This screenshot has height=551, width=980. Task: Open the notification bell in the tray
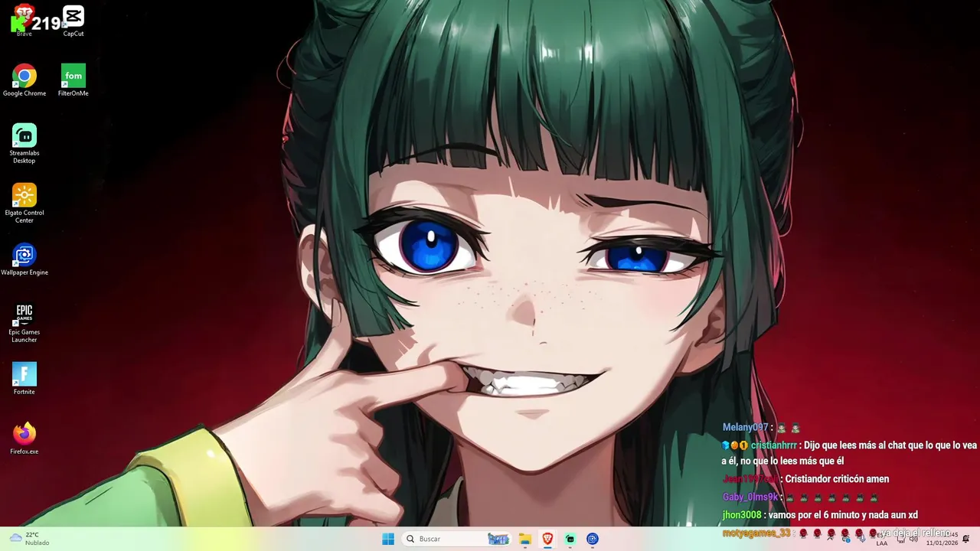(x=965, y=539)
